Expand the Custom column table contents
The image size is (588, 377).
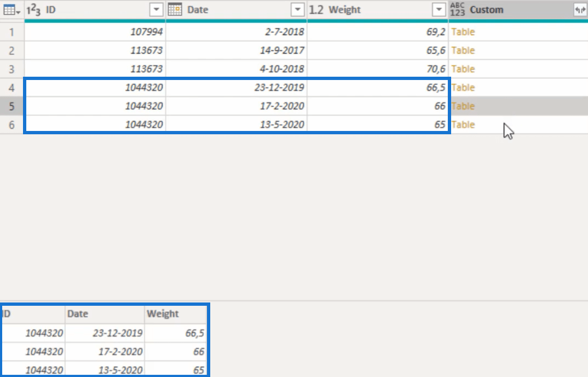click(580, 10)
